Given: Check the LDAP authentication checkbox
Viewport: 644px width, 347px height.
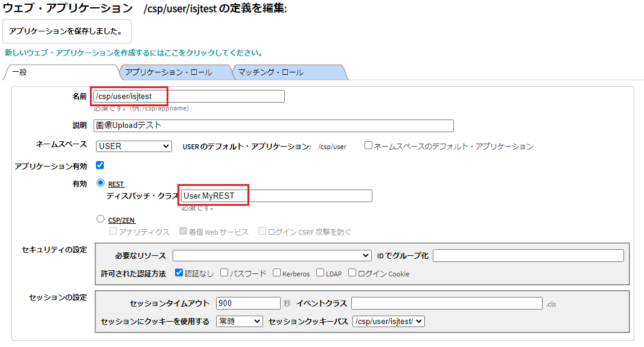Looking at the screenshot, I should coord(320,273).
